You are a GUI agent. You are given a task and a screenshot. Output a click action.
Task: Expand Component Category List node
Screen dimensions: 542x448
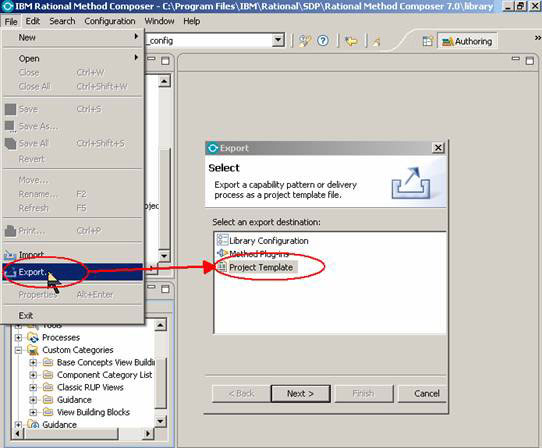33,375
